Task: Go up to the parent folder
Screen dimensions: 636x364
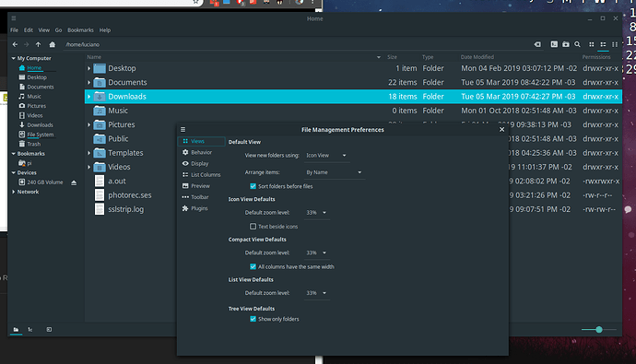Action: click(38, 44)
